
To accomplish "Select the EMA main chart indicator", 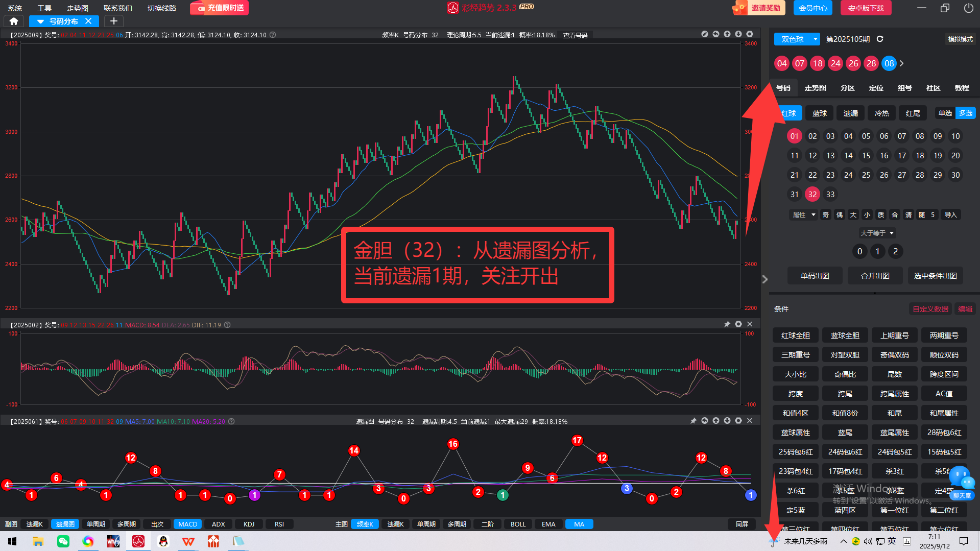I will (548, 524).
